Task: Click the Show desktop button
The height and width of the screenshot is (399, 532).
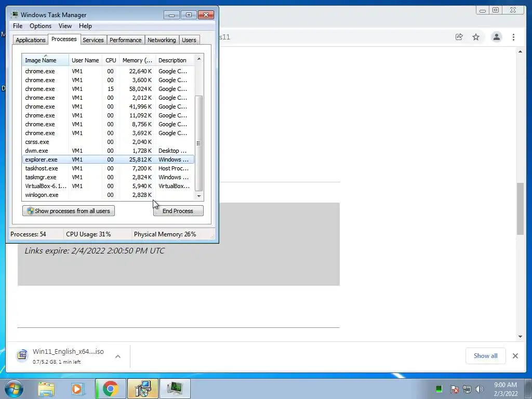Action: [528, 389]
